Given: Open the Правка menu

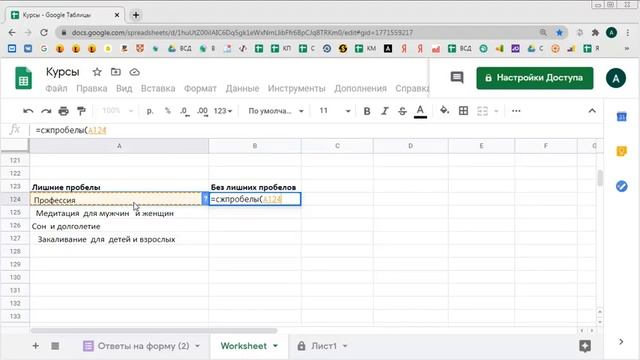Looking at the screenshot, I should [x=91, y=89].
